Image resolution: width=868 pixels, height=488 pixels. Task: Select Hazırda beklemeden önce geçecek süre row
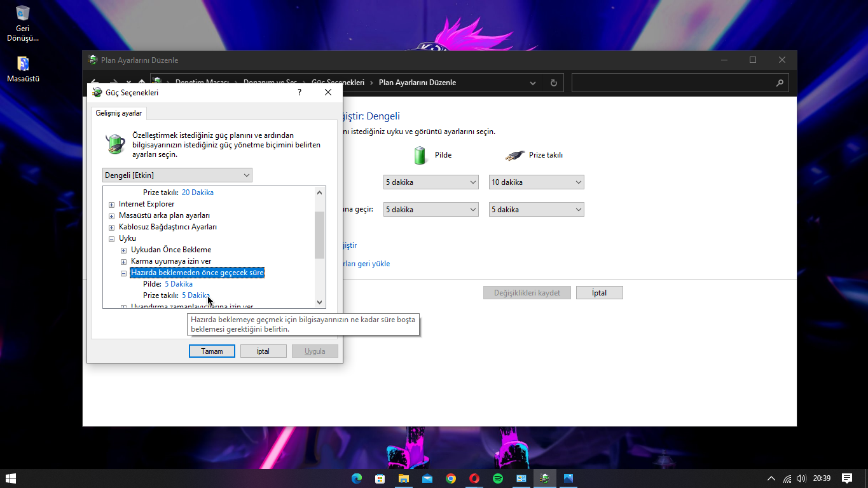coord(197,273)
